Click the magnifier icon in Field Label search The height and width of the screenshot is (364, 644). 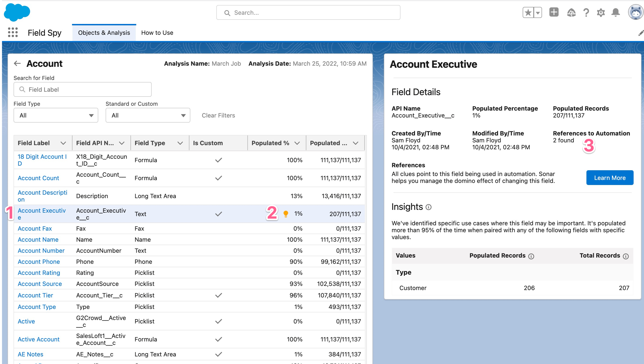tap(22, 89)
